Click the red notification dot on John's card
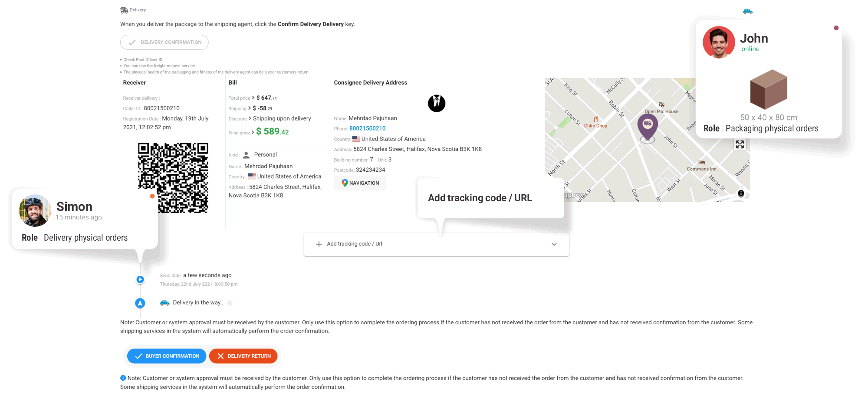Image resolution: width=868 pixels, height=398 pixels. 836,28
